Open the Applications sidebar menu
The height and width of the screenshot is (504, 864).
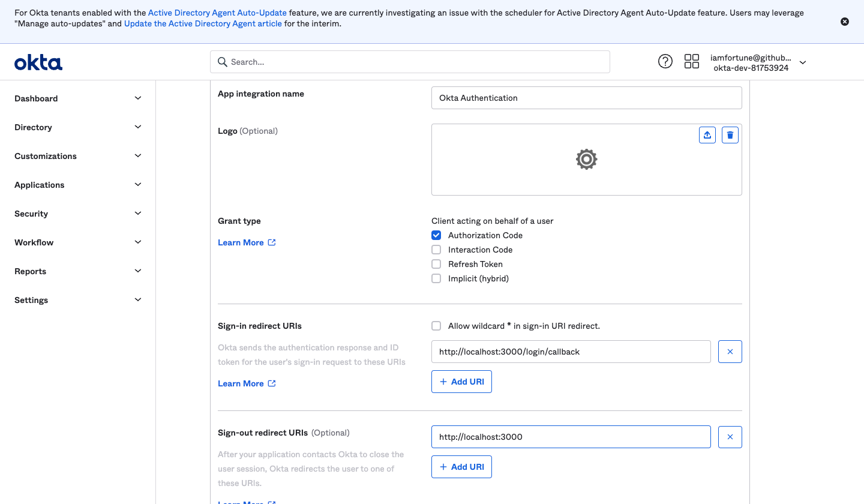pos(78,185)
